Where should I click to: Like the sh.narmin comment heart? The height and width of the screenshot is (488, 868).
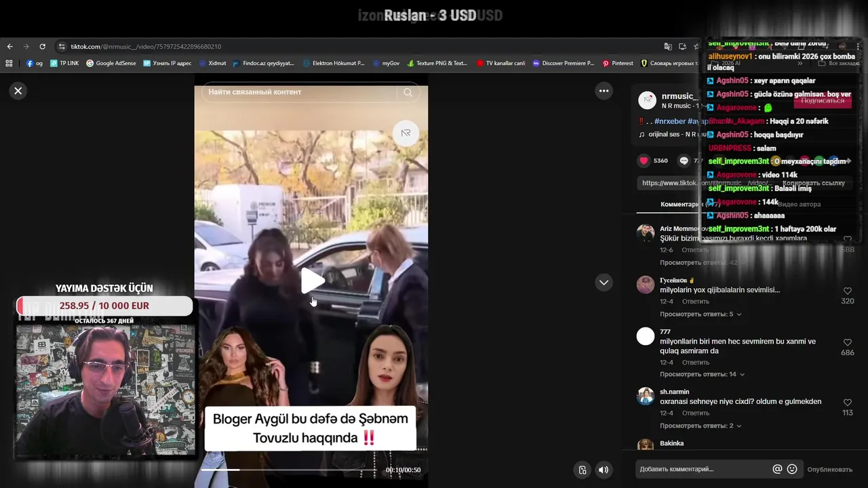click(x=847, y=403)
